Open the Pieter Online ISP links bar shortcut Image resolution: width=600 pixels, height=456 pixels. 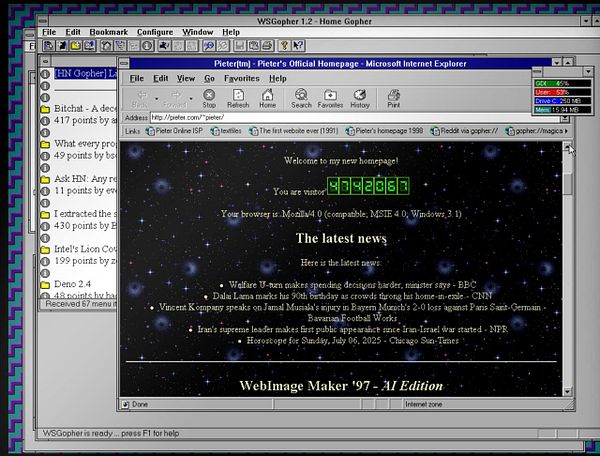click(174, 131)
